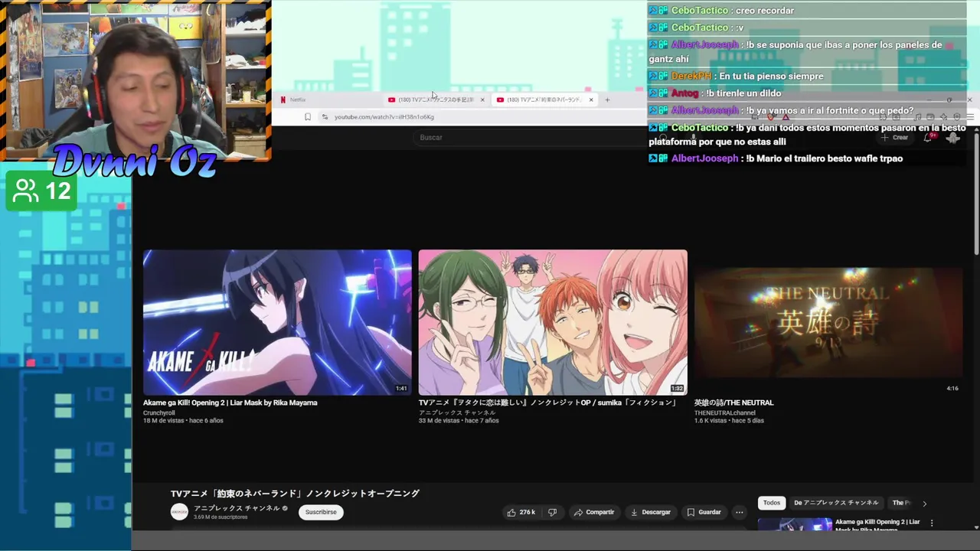Open THENEUTRALchannel link

724,412
